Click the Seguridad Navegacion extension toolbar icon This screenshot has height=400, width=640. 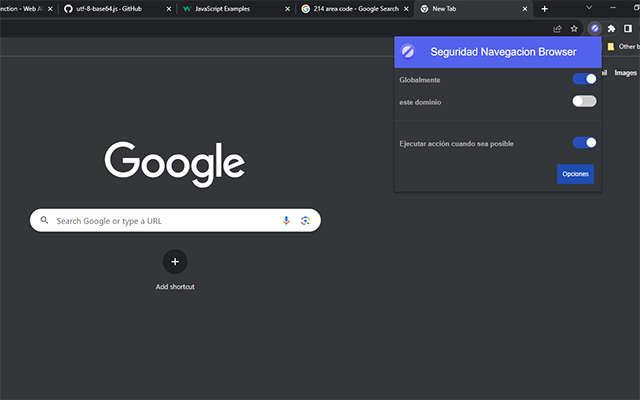point(595,29)
